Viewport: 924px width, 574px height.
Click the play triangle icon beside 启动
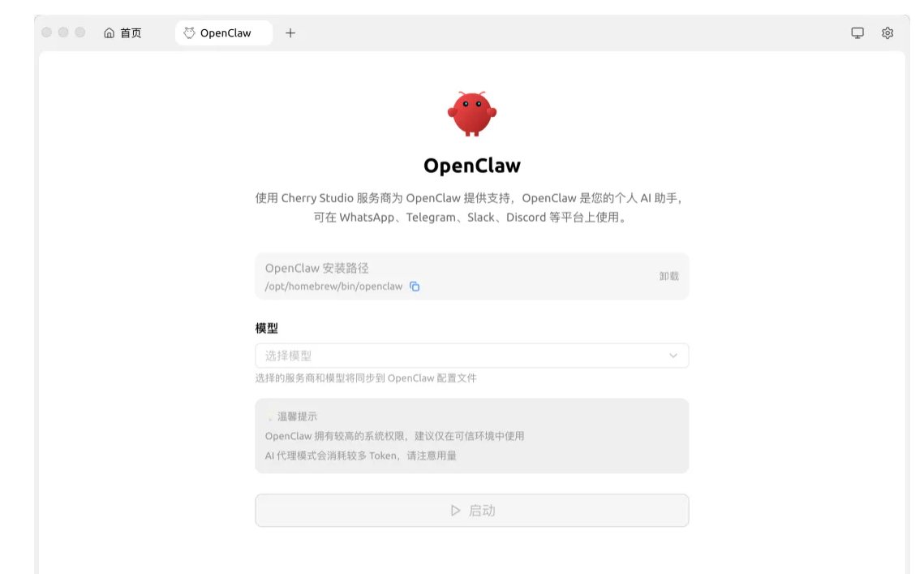click(x=456, y=511)
